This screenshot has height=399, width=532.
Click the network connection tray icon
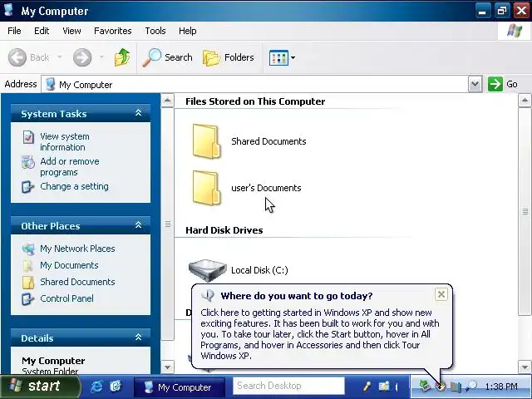point(424,386)
